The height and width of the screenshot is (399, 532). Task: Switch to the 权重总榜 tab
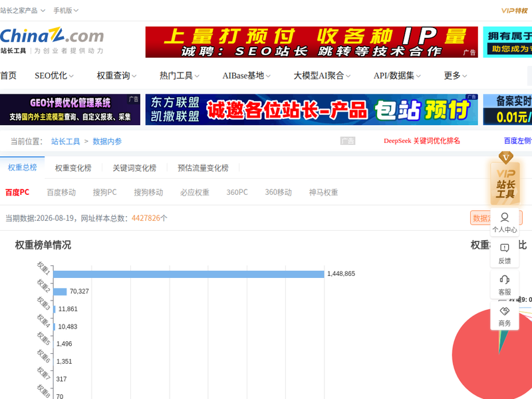[x=22, y=168]
